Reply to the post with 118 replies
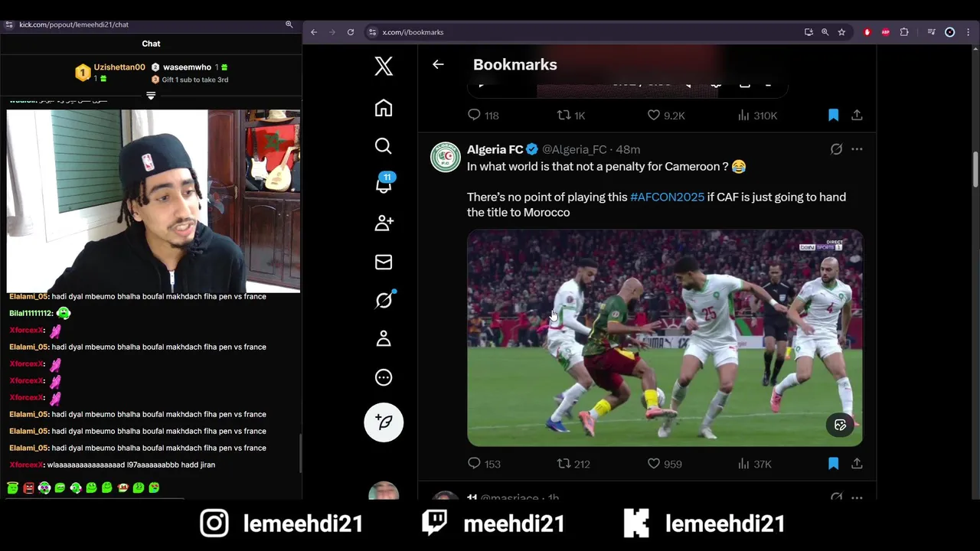Viewport: 980px width, 551px height. 483,116
